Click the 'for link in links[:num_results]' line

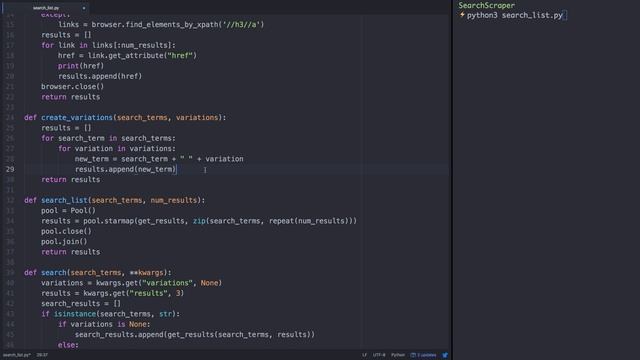tap(108, 45)
